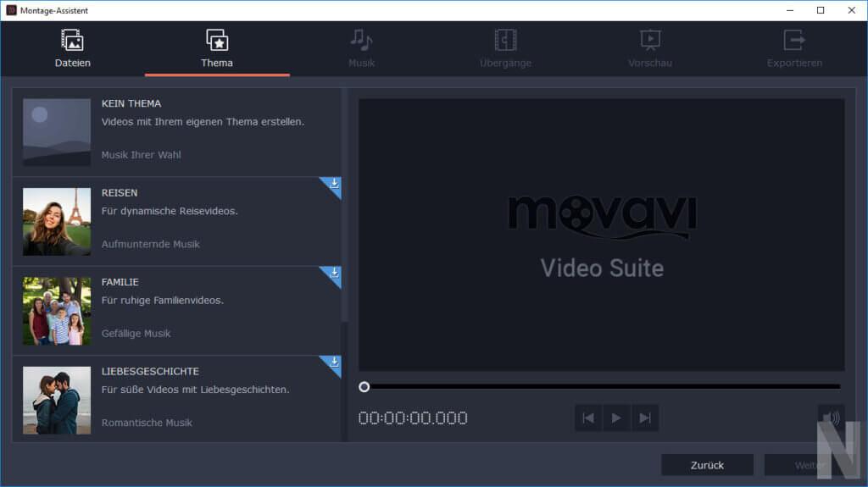Viewport: 868px width, 487px height.
Task: Click the Movavi Video Suite preview area
Action: click(602, 235)
